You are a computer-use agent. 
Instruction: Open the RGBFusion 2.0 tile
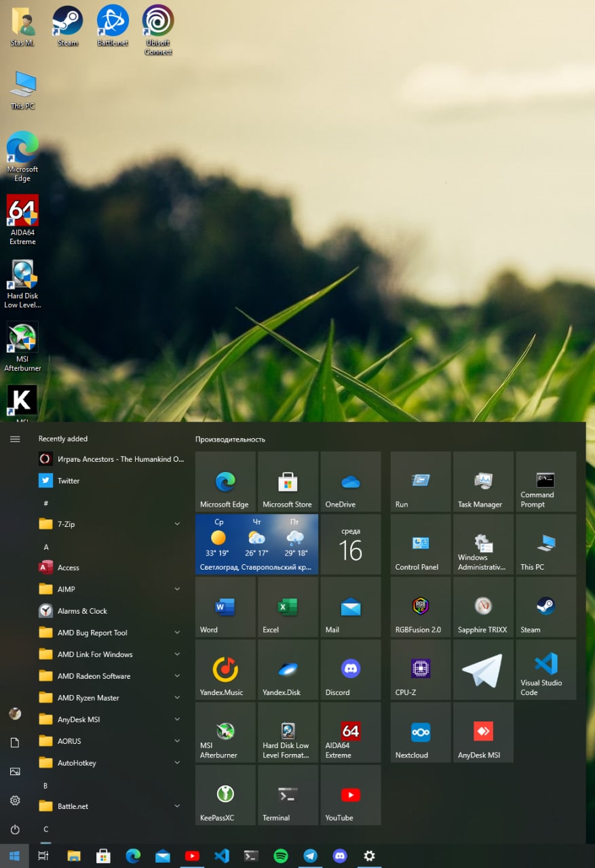[x=421, y=607]
